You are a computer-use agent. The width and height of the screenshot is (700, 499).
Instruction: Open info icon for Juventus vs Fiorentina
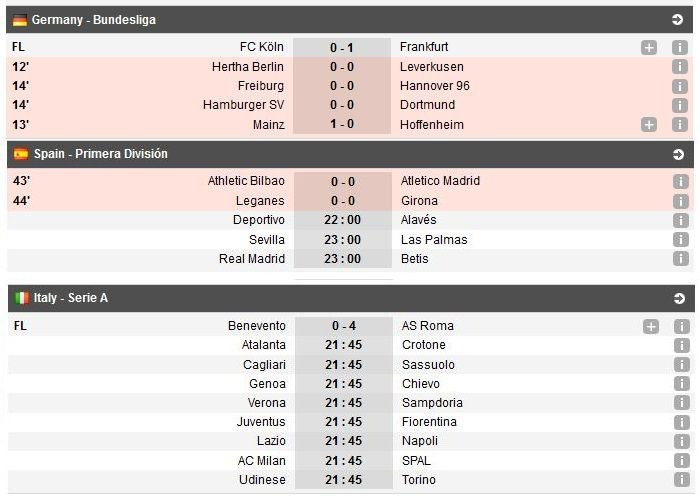pyautogui.click(x=681, y=422)
